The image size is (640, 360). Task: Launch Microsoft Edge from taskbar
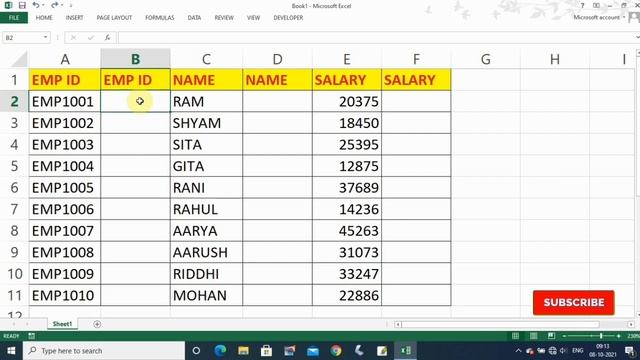[220, 351]
